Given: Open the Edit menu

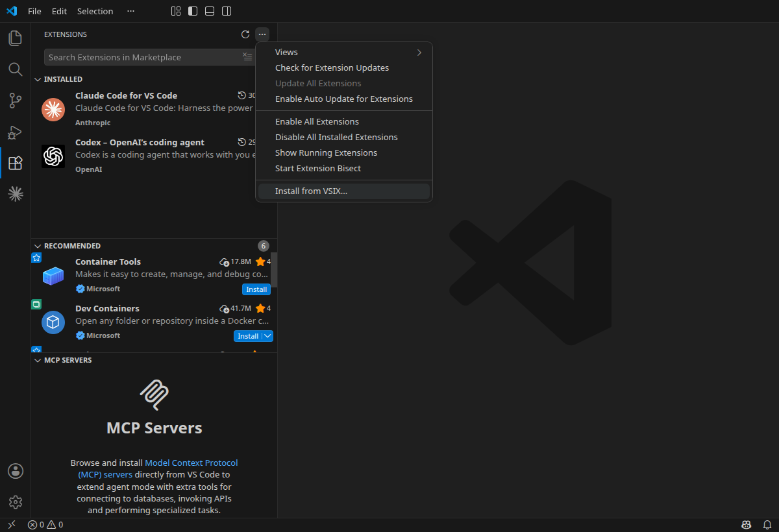Looking at the screenshot, I should pos(59,11).
